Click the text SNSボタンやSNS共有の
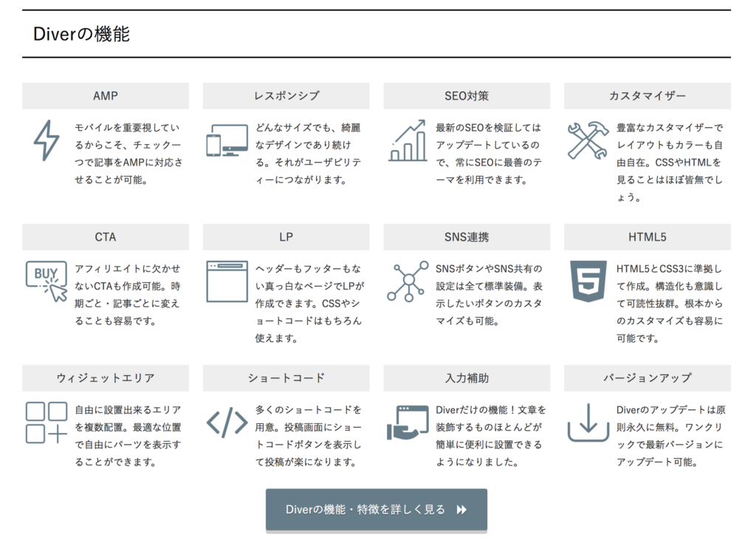Image resolution: width=756 pixels, height=554 pixels. click(x=489, y=269)
